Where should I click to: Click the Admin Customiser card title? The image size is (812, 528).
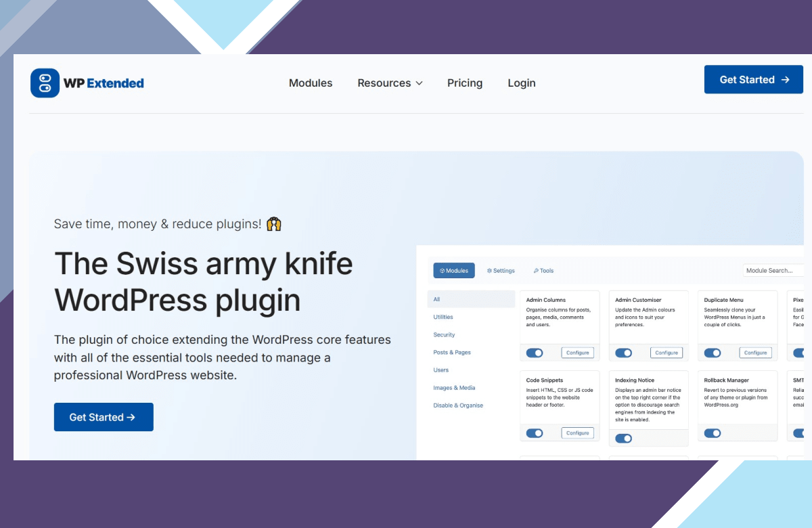(x=638, y=300)
